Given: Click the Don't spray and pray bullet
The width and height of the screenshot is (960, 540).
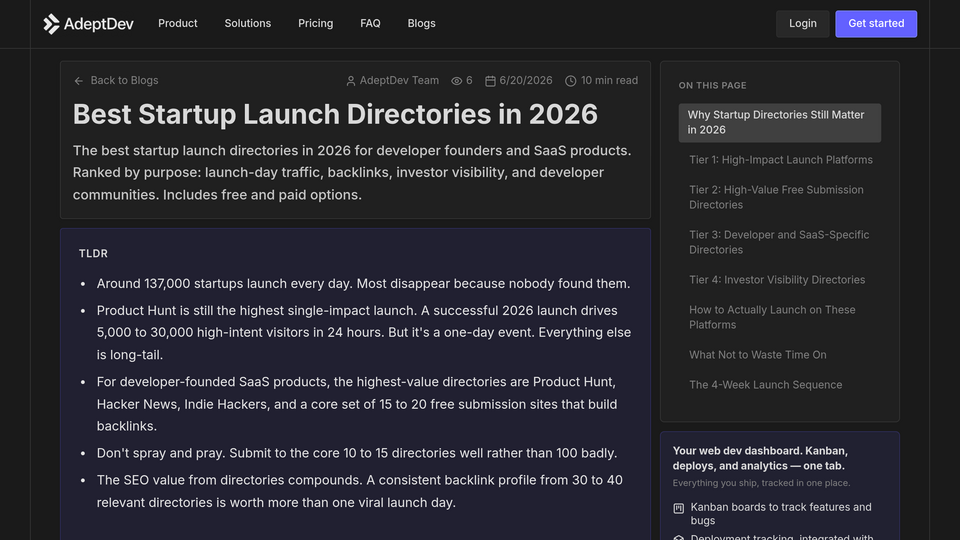Looking at the screenshot, I should pos(357,453).
